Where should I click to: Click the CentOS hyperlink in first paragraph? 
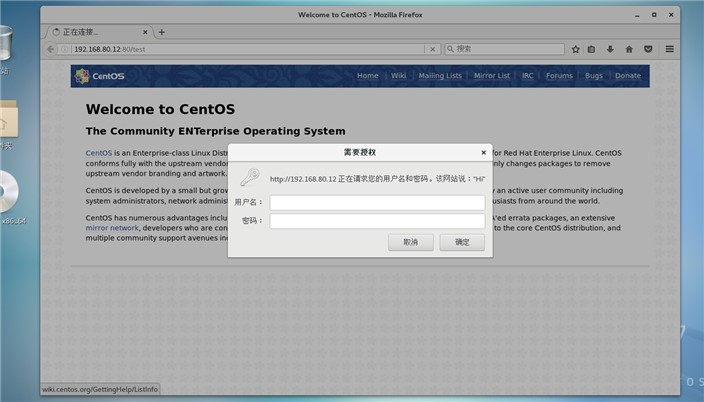tap(99, 153)
